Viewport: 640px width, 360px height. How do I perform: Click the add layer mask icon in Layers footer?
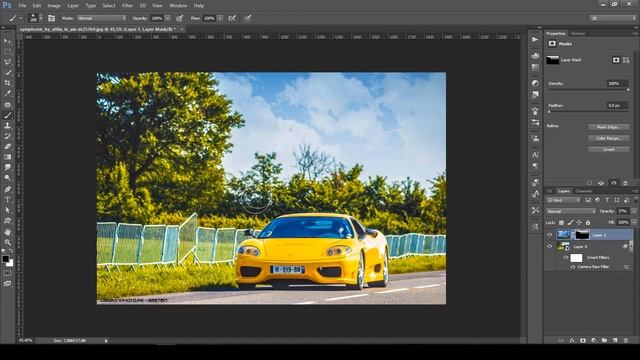tap(583, 340)
